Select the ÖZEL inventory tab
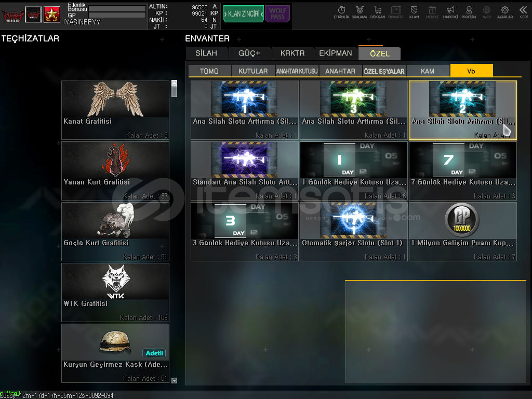Image resolution: width=532 pixels, height=399 pixels. coord(380,54)
